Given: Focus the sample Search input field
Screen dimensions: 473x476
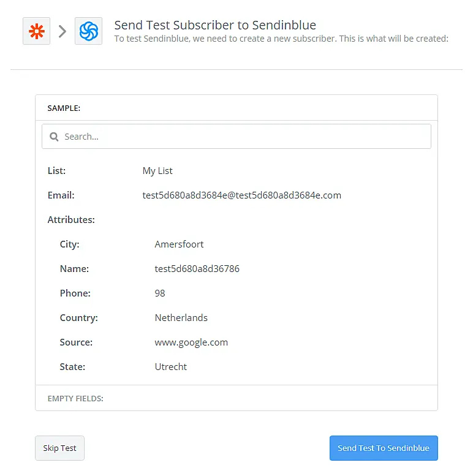Looking at the screenshot, I should 245,137.
